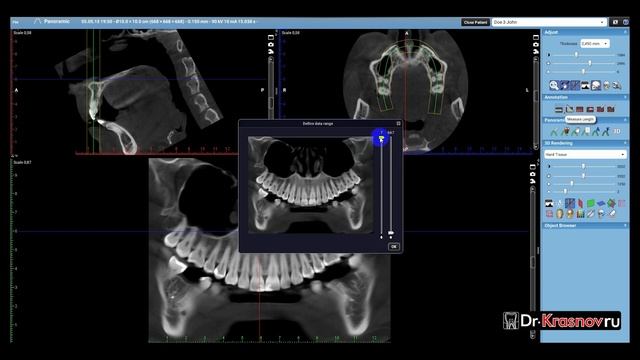This screenshot has width=640, height=360.
Task: Collapse the Panoramic panel
Action: 625,120
